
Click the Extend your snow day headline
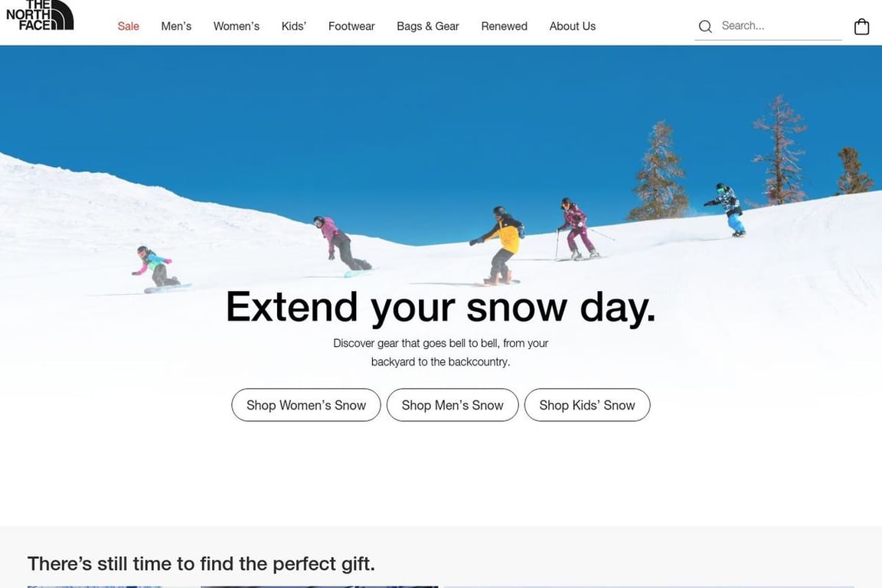(x=440, y=307)
